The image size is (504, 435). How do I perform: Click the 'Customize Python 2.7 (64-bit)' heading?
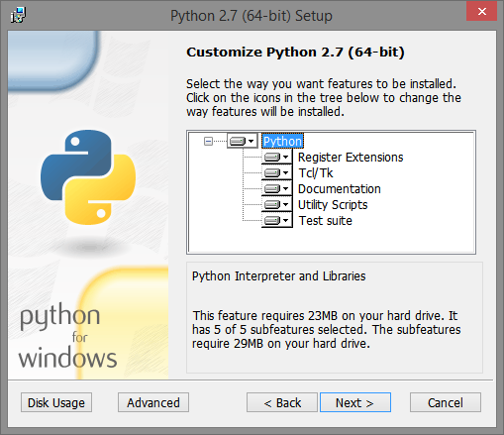point(295,53)
